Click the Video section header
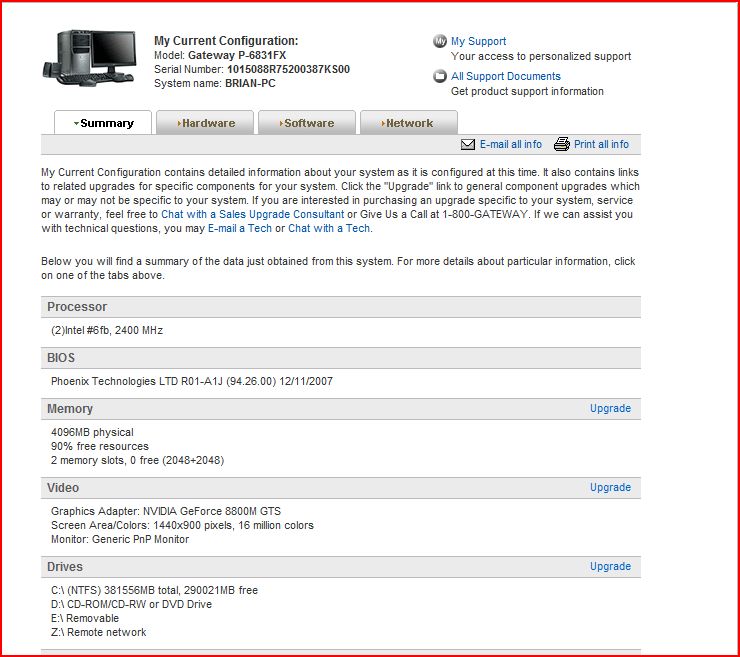Image resolution: width=740 pixels, height=657 pixels. pos(341,488)
